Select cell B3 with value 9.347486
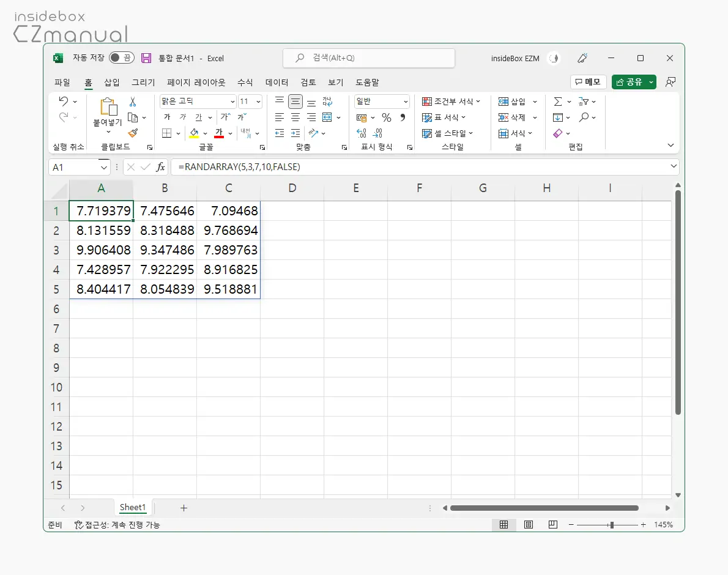Screen dimensions: 728x575 point(165,250)
